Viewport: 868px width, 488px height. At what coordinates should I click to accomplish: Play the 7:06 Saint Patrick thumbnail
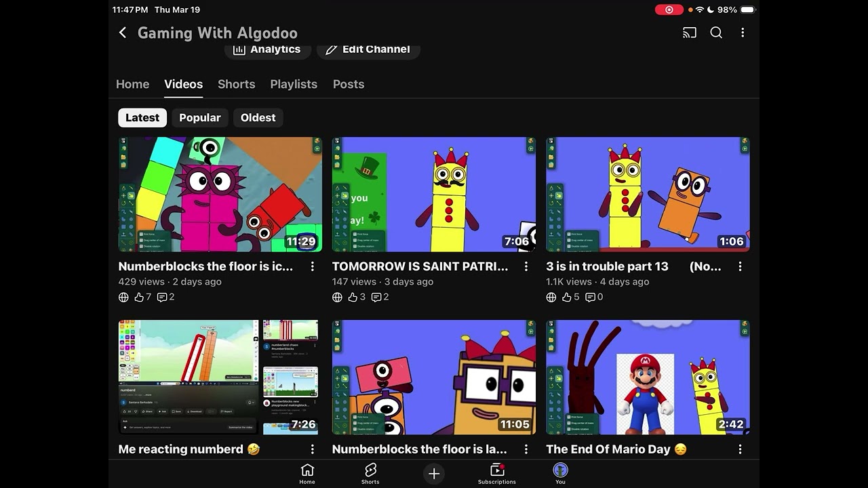(434, 195)
